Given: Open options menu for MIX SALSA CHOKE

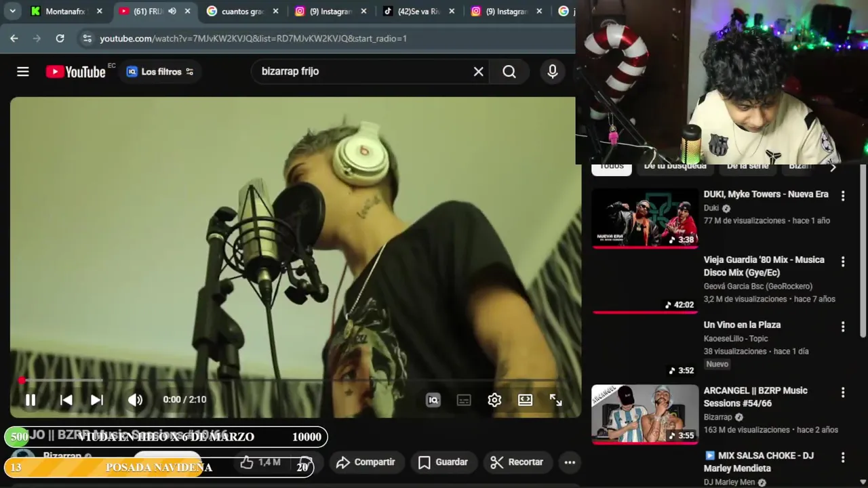Looking at the screenshot, I should tap(843, 457).
